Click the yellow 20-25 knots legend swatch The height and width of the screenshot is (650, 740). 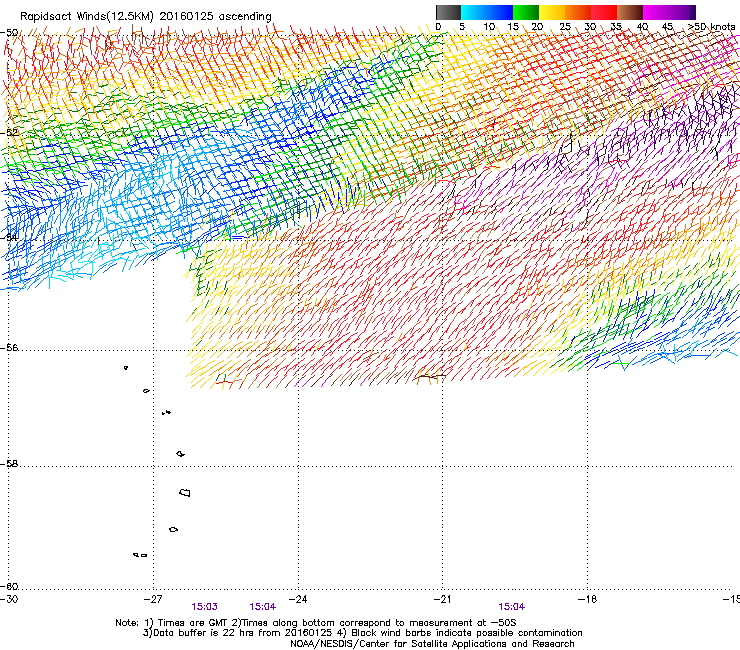(x=552, y=12)
